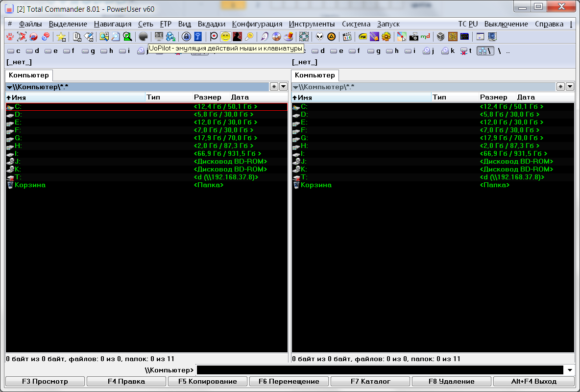580x392 pixels.
Task: Click the clapperboard 321 media player icon
Action: [347, 36]
